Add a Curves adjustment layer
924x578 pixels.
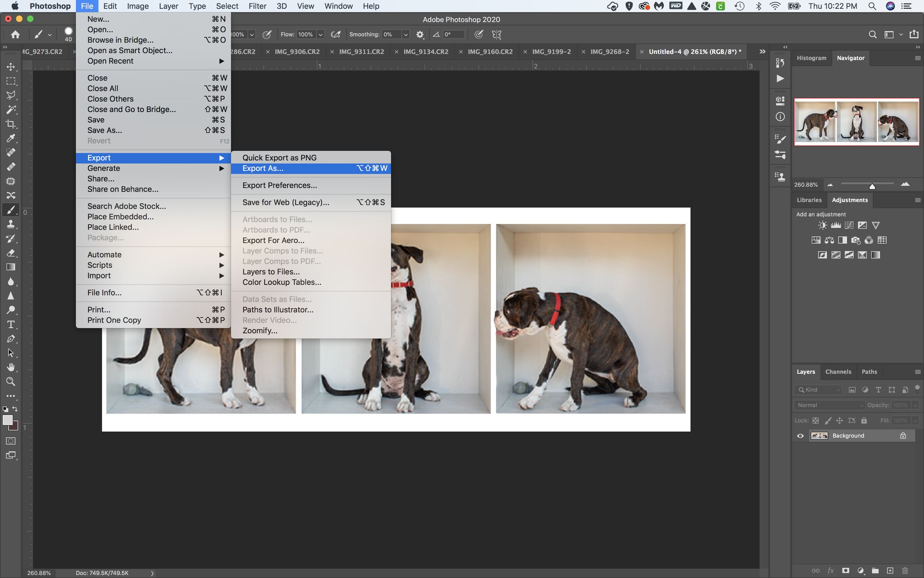[849, 225]
